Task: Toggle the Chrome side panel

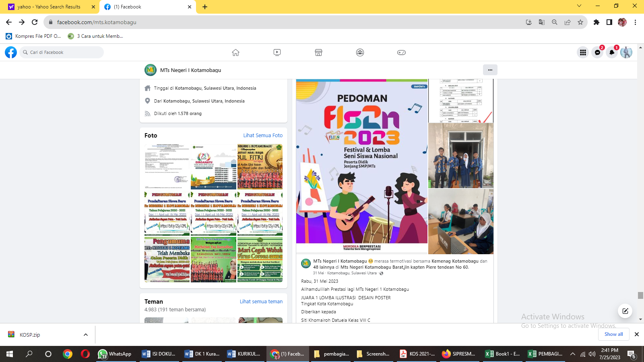Action: [609, 22]
